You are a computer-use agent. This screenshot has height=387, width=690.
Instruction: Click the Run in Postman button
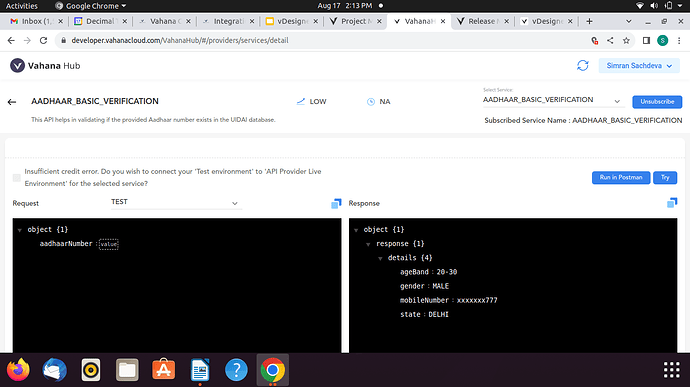620,177
